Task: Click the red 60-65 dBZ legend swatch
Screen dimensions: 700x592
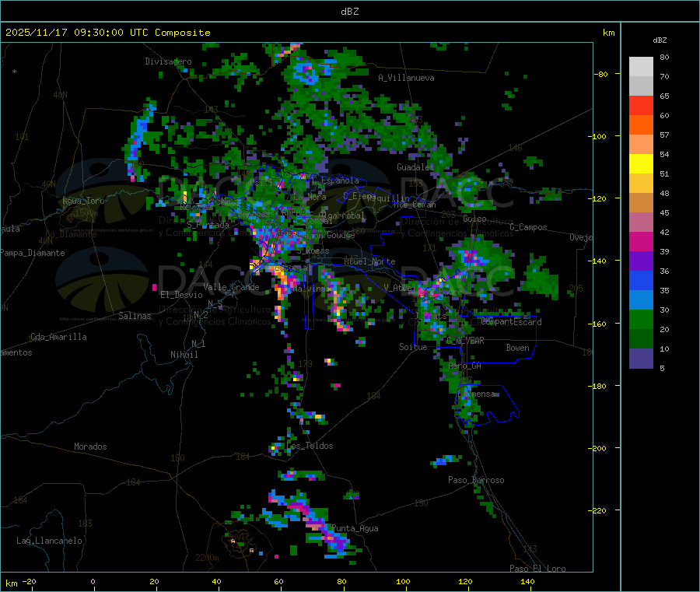Action: click(641, 105)
